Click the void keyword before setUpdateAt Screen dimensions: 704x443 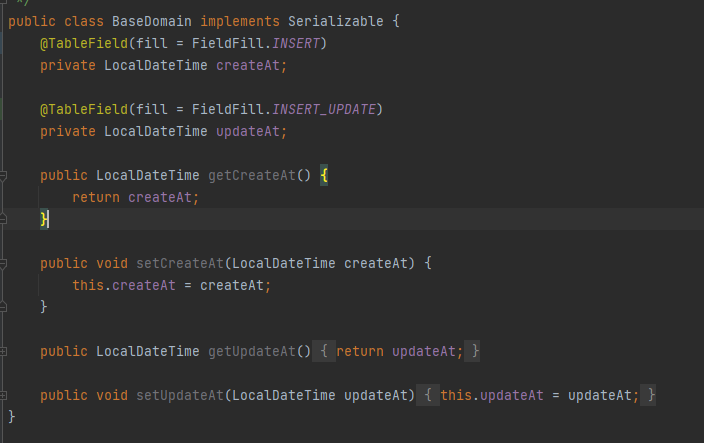pyautogui.click(x=112, y=395)
